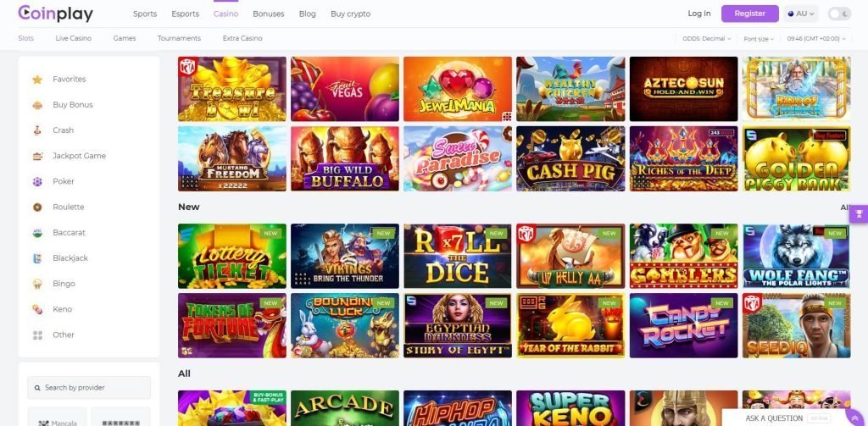The width and height of the screenshot is (868, 426).
Task: Click the Jackpot Game icon
Action: tap(37, 156)
